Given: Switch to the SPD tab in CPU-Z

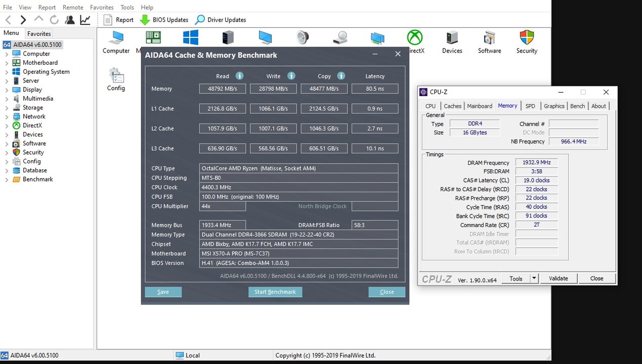Looking at the screenshot, I should click(x=530, y=106).
